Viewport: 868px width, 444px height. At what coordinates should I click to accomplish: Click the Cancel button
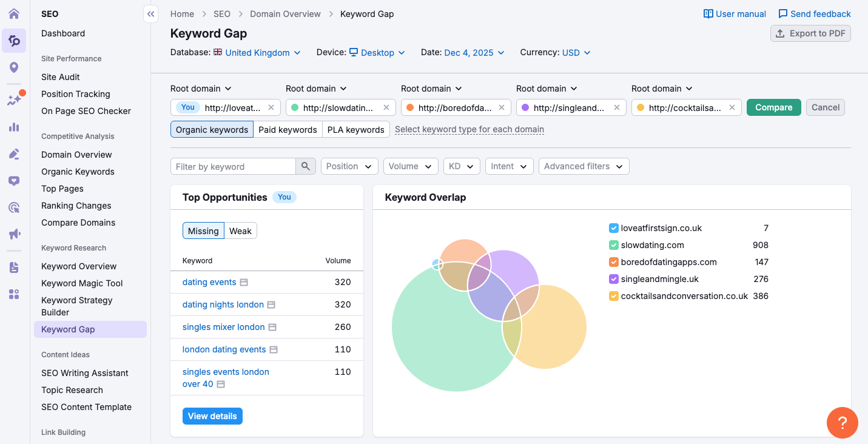coord(826,107)
